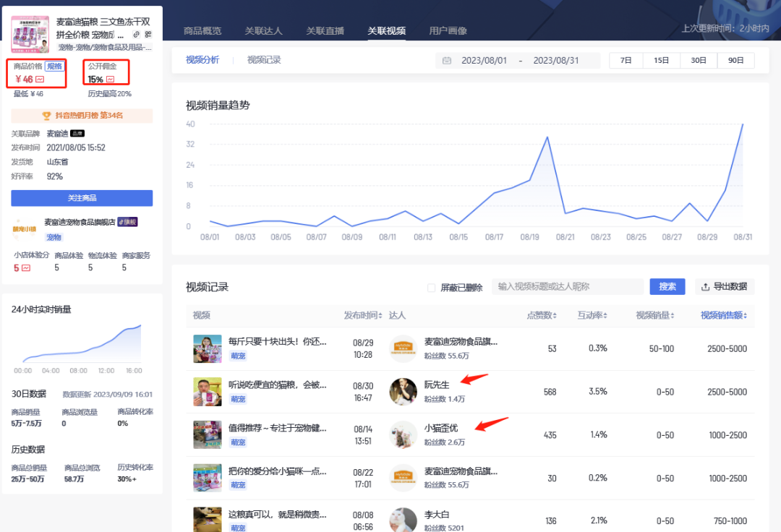781x532 pixels.
Task: Click the 关注商品 button
Action: point(82,198)
